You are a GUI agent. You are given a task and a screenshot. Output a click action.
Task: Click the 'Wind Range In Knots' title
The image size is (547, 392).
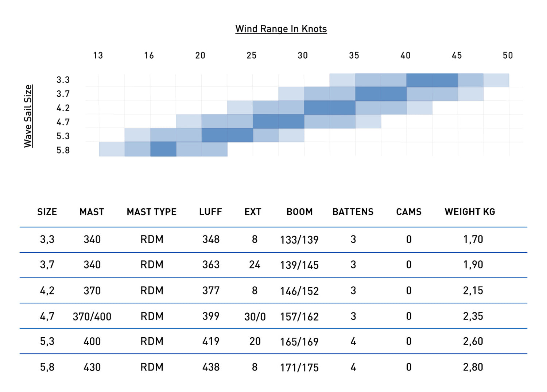(x=281, y=29)
